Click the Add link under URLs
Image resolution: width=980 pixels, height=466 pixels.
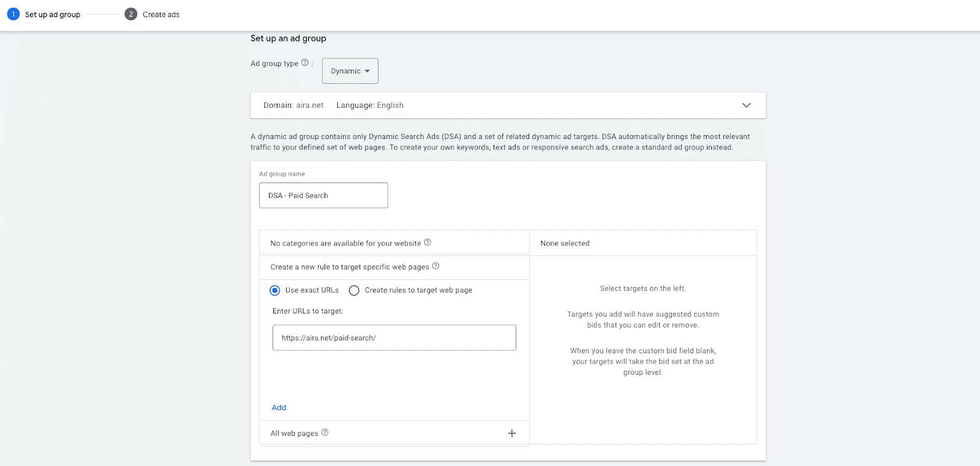coord(279,408)
